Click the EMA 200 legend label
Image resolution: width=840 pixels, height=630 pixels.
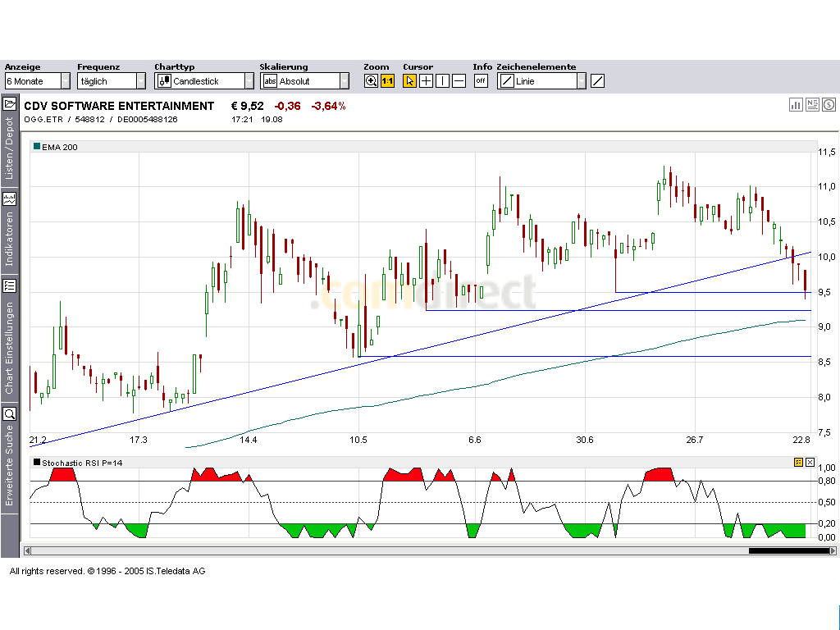[x=59, y=147]
